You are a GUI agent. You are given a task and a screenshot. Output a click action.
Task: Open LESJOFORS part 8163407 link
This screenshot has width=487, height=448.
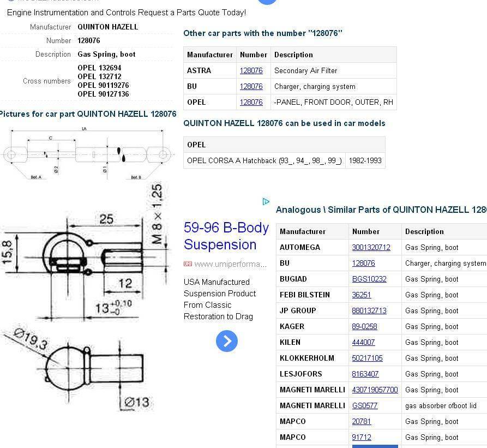365,374
